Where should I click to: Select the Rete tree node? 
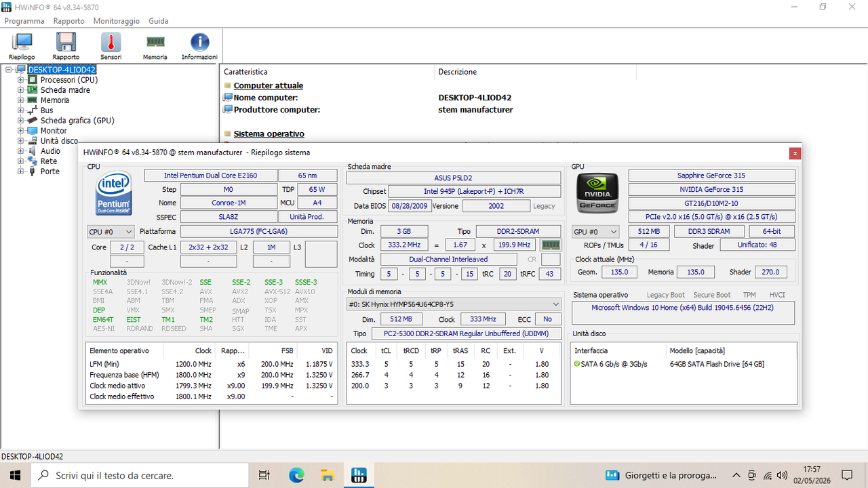point(49,161)
